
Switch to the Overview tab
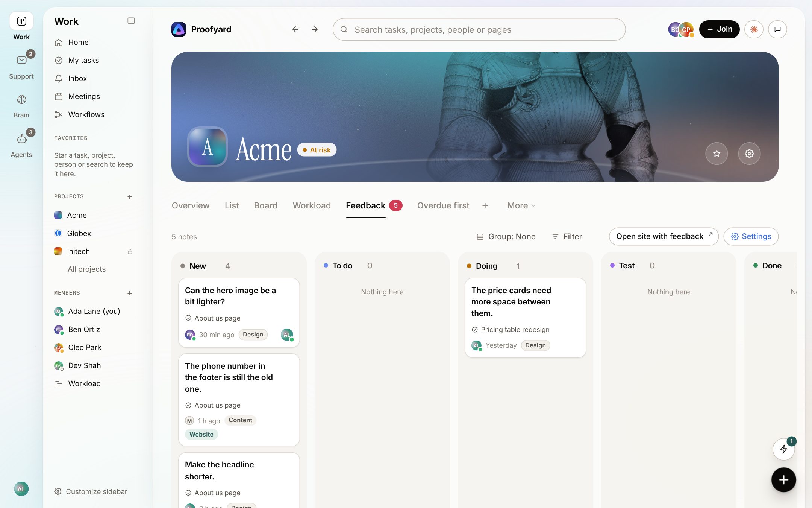[x=191, y=206]
